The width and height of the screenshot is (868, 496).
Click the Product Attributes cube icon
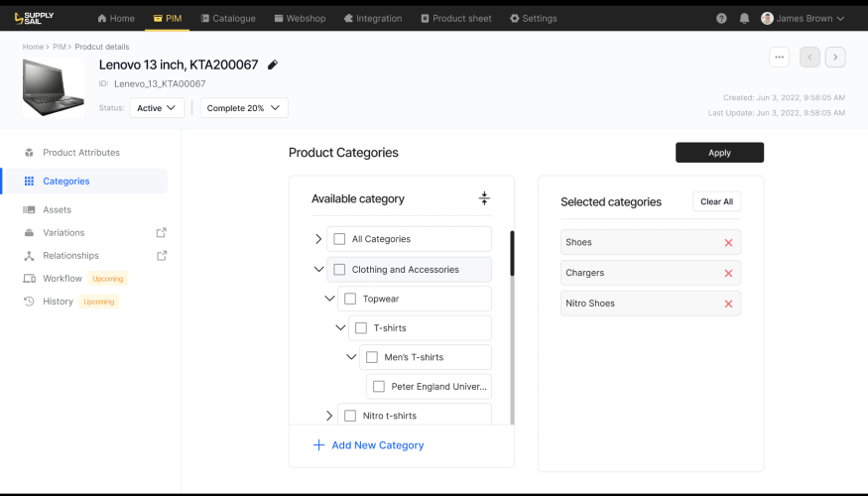click(29, 152)
